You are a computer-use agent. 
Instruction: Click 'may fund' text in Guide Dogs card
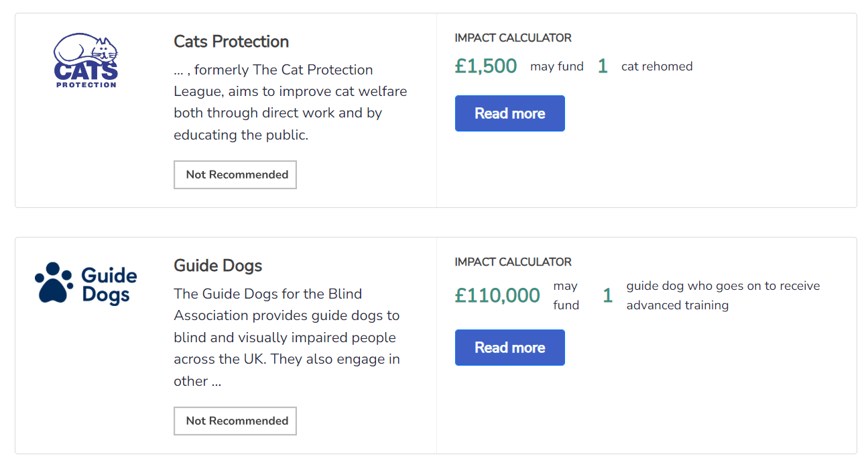[566, 295]
